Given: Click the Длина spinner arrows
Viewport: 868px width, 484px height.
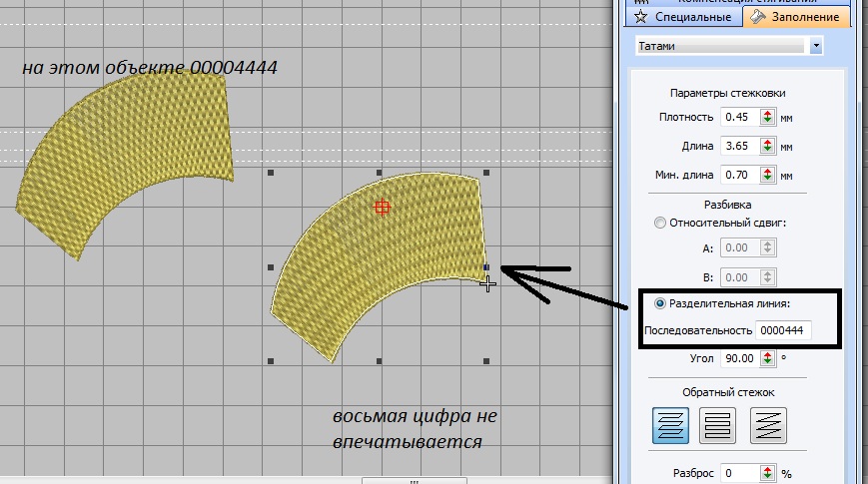Looking at the screenshot, I should pos(767,146).
